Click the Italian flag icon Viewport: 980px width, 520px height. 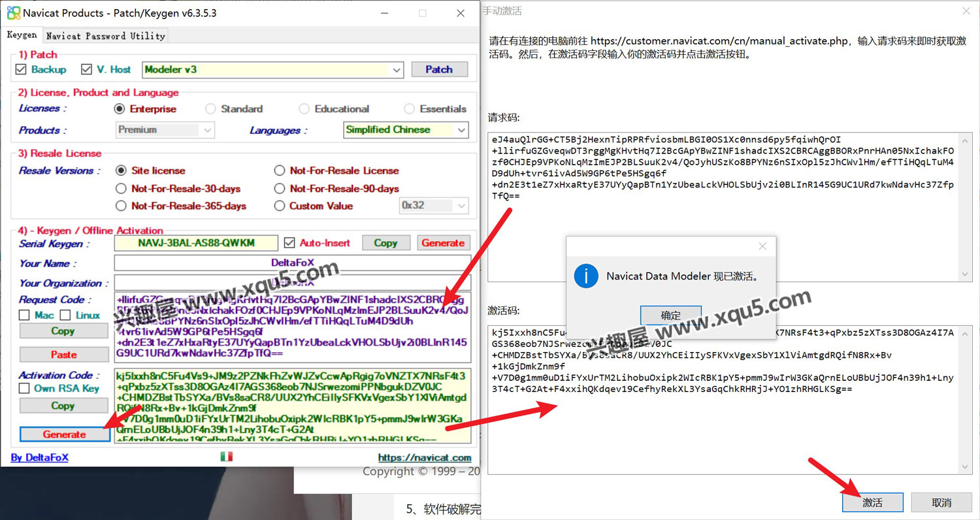point(226,457)
